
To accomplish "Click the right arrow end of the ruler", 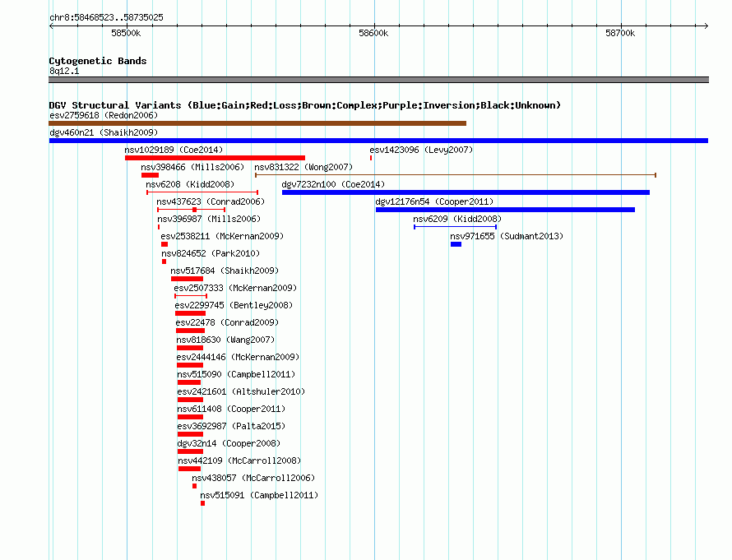I will [706, 26].
